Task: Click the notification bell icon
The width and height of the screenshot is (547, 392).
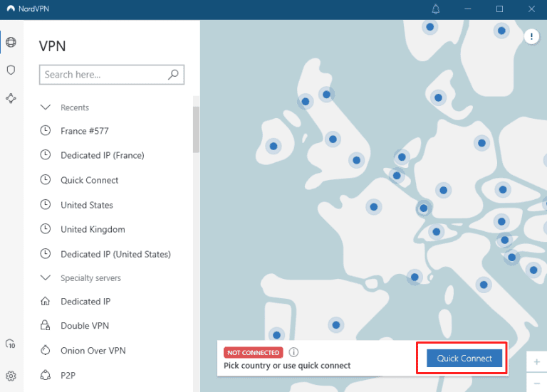Action: [x=436, y=9]
